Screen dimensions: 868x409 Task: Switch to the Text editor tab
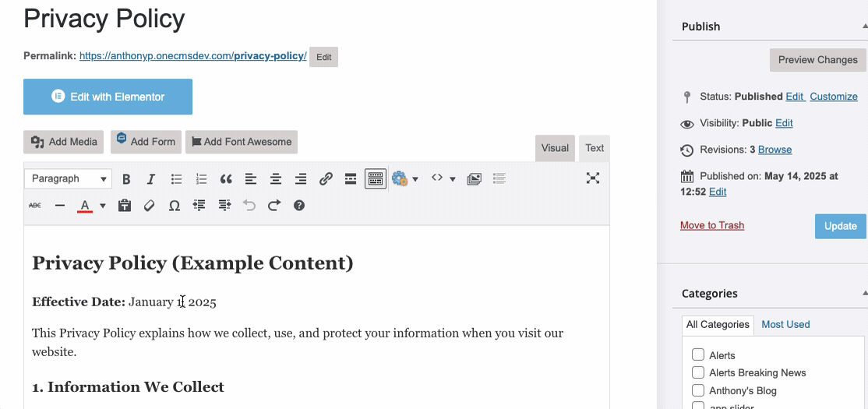pyautogui.click(x=595, y=148)
